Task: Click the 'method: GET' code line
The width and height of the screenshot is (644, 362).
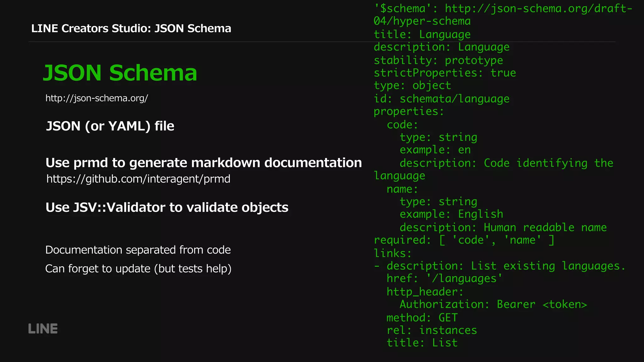Action: click(422, 318)
